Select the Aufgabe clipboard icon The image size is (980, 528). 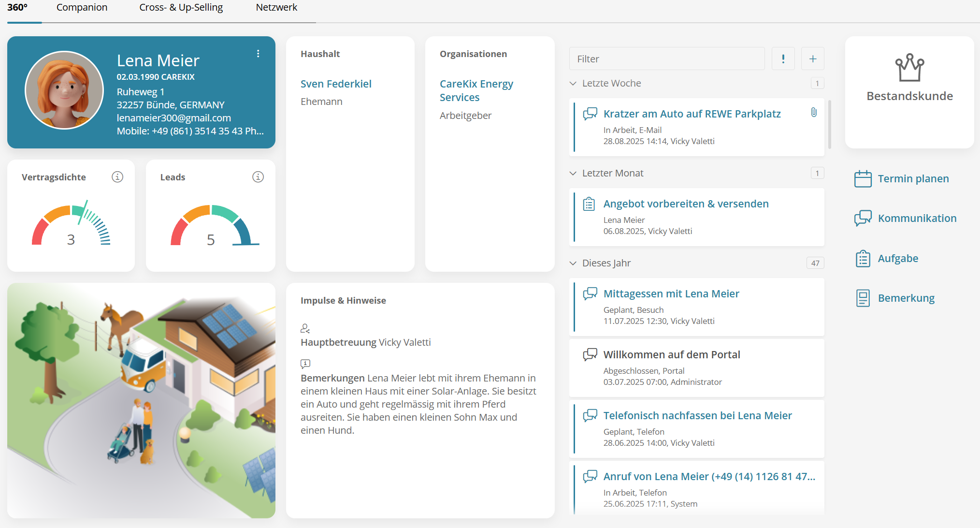point(862,258)
